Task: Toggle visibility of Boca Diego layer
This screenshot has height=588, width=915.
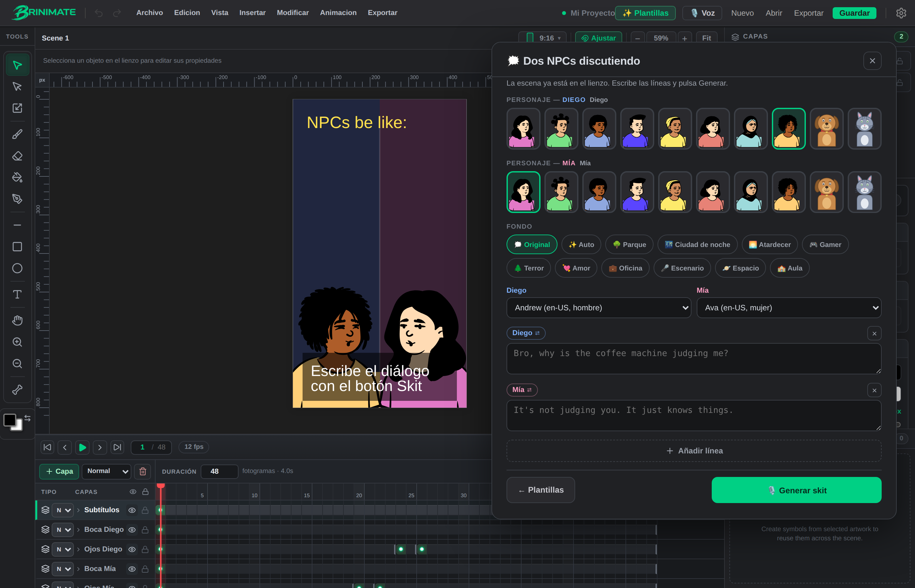Action: (x=132, y=530)
